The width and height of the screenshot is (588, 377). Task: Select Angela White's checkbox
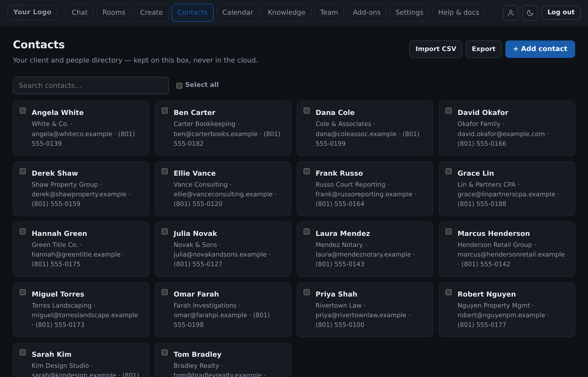23,110
